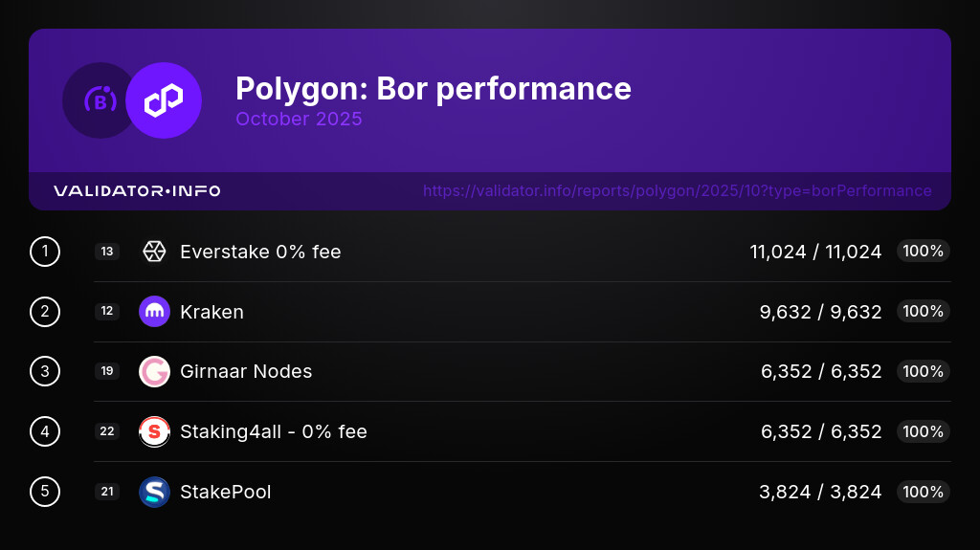The width and height of the screenshot is (980, 550).
Task: Click the October 2025 date label
Action: pyautogui.click(x=299, y=120)
